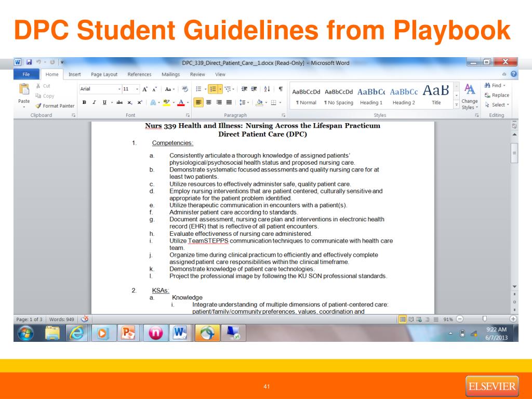This screenshot has height=399, width=532.
Task: Apply the red font color
Action: [181, 102]
